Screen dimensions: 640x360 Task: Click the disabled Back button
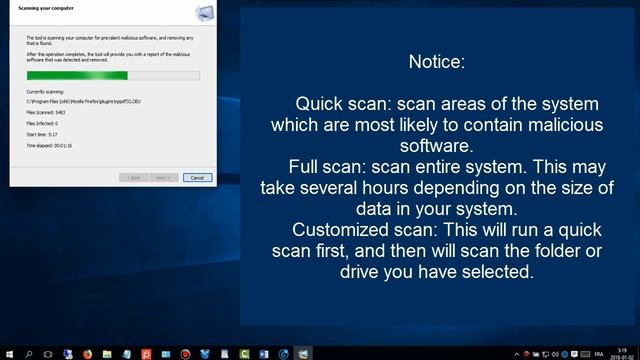(x=134, y=178)
